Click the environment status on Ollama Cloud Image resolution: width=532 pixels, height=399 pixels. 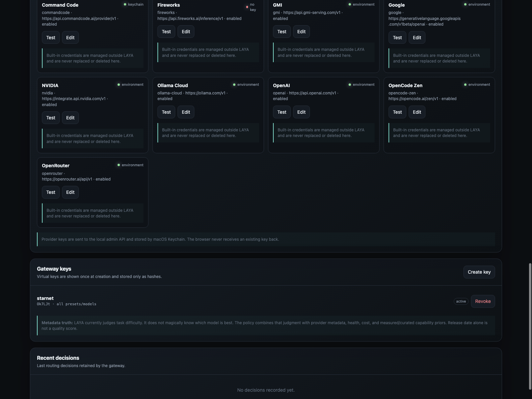(x=246, y=84)
